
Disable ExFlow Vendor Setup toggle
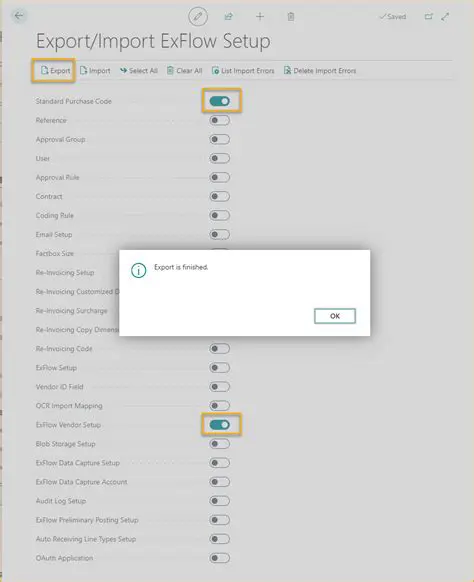click(x=219, y=425)
